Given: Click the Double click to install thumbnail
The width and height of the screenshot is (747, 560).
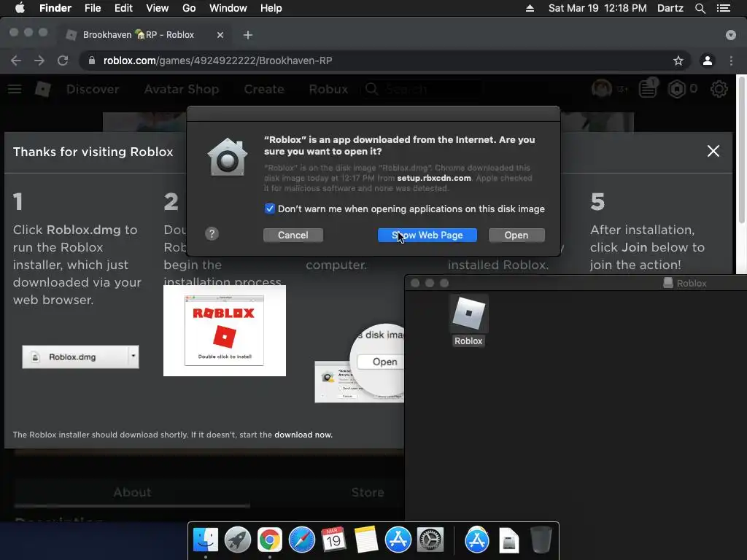Looking at the screenshot, I should (225, 330).
